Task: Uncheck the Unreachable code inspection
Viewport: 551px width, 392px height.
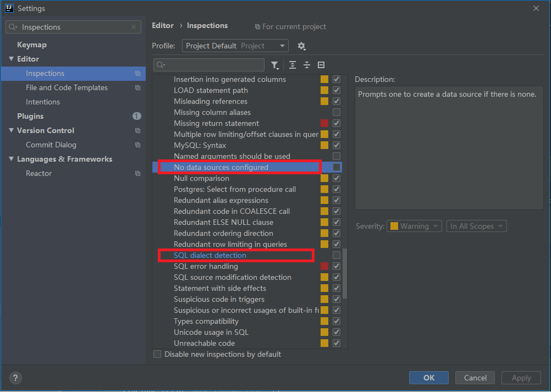Action: point(337,343)
